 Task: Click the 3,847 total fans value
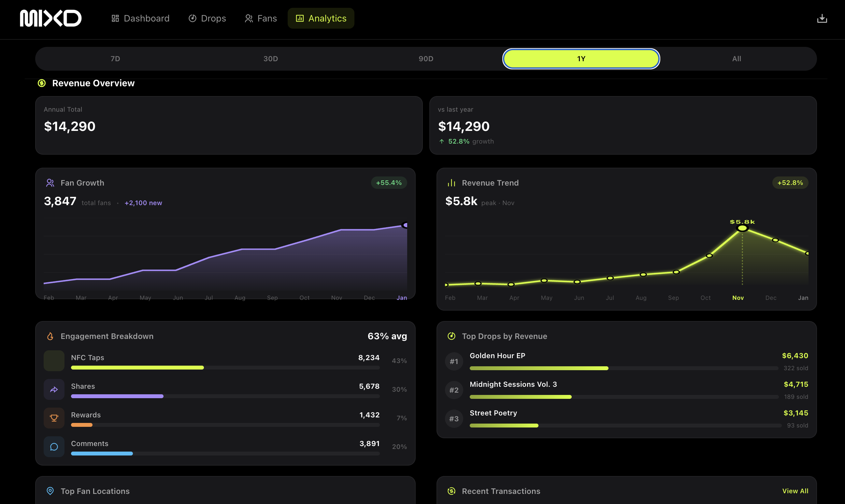pyautogui.click(x=60, y=201)
